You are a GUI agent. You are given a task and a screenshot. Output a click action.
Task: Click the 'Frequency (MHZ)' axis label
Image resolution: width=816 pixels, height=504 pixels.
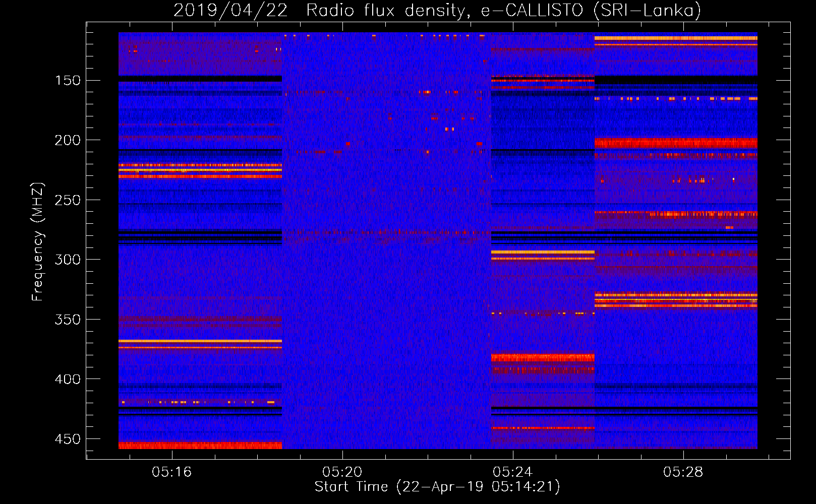tap(38, 241)
